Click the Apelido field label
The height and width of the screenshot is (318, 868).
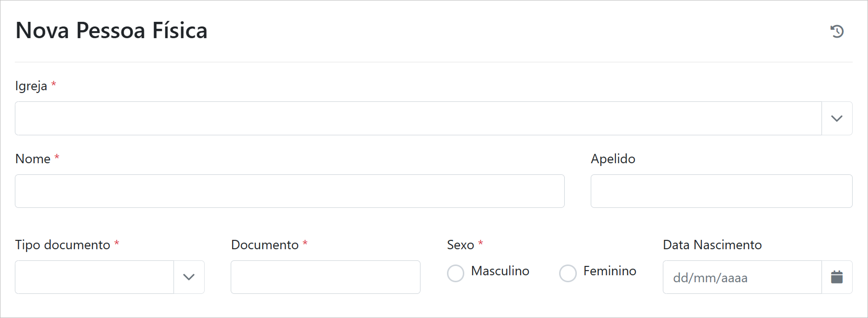pyautogui.click(x=613, y=159)
